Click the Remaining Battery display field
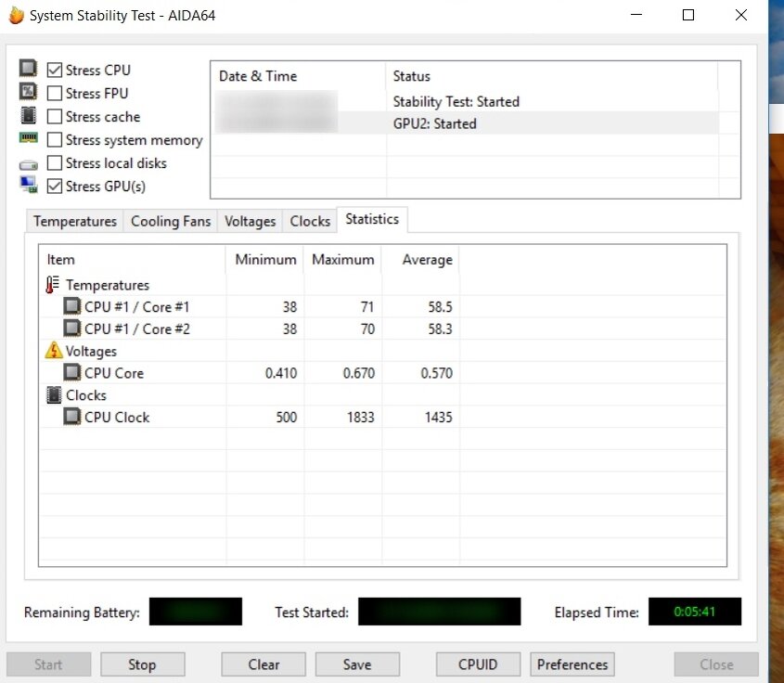Image resolution: width=784 pixels, height=683 pixels. click(x=196, y=611)
